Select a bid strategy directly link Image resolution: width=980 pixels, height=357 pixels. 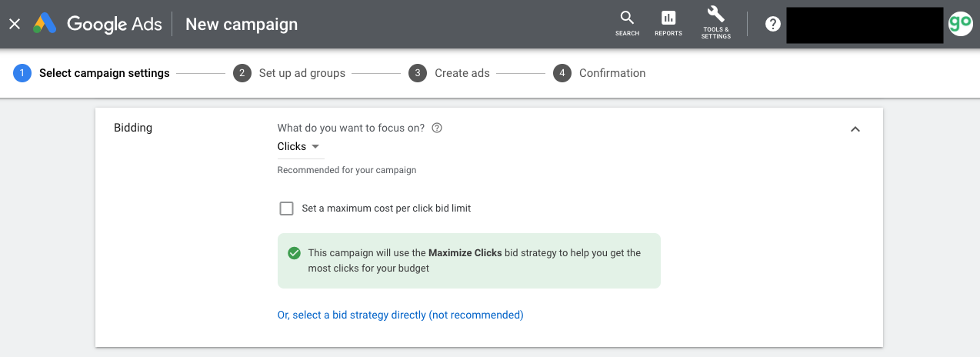click(x=400, y=315)
